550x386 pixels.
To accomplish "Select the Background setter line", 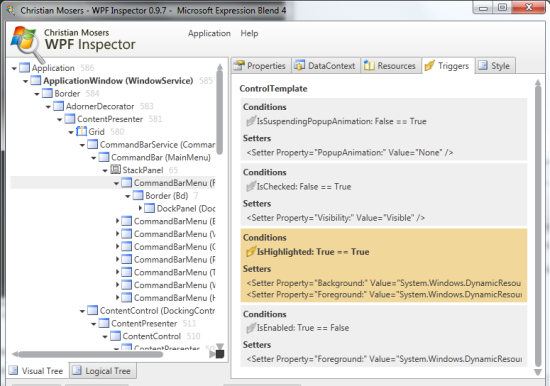I will 384,283.
